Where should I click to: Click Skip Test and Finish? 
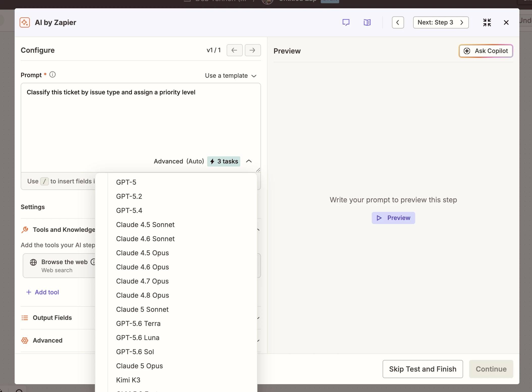tap(423, 369)
